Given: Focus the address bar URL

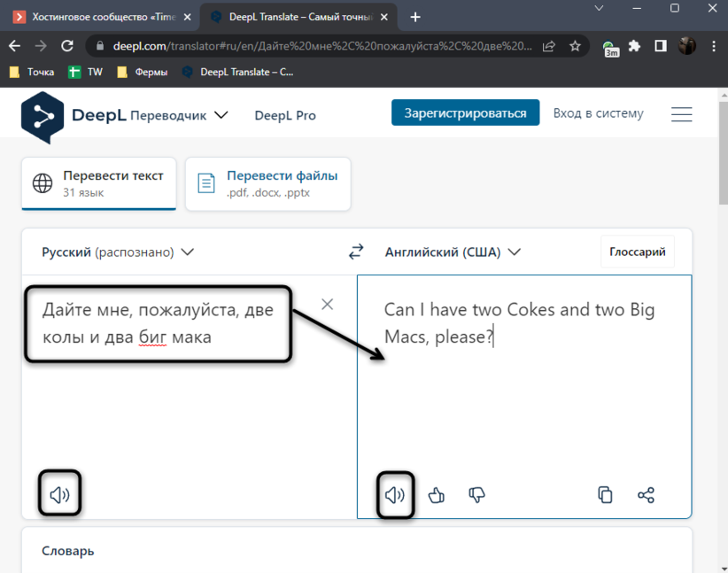Looking at the screenshot, I should pyautogui.click(x=322, y=46).
